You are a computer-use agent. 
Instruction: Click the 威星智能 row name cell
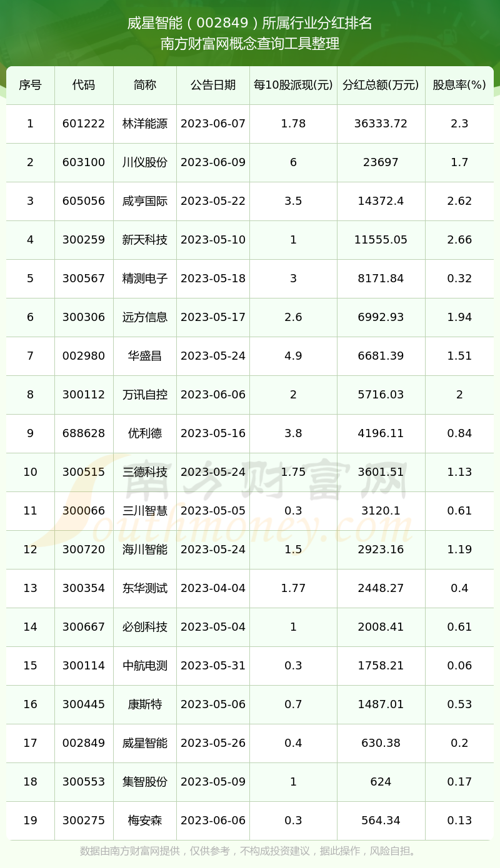click(x=145, y=743)
